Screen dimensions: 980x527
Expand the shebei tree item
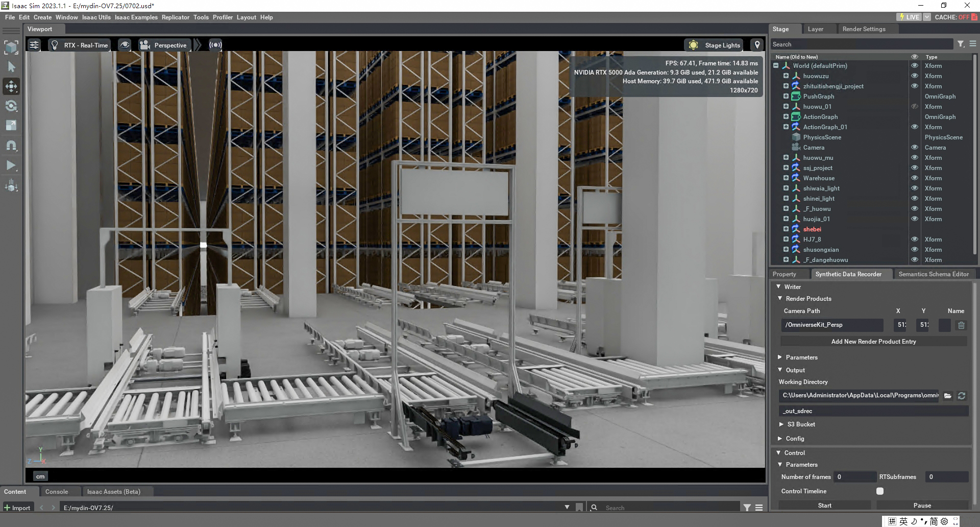coord(786,229)
